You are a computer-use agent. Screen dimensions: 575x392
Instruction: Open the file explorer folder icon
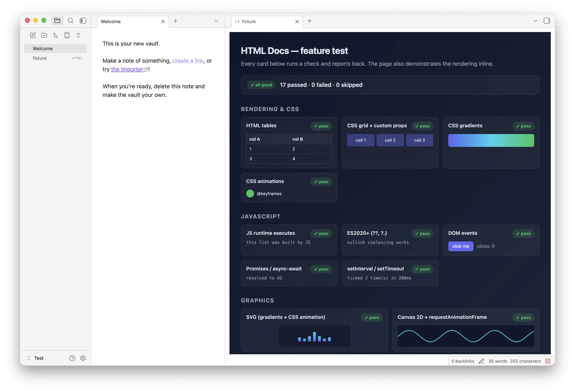click(57, 20)
